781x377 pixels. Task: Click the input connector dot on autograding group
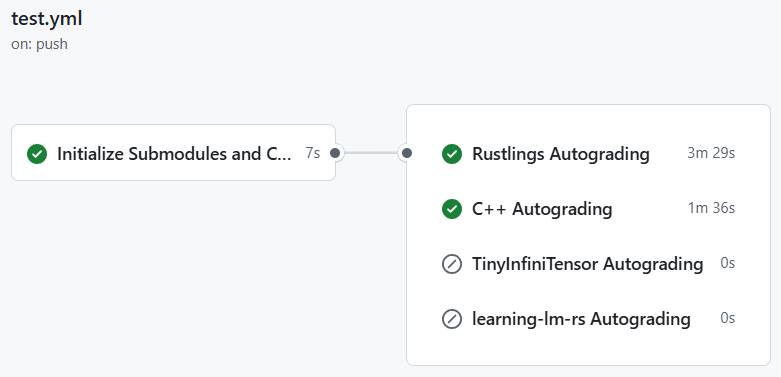coord(407,153)
